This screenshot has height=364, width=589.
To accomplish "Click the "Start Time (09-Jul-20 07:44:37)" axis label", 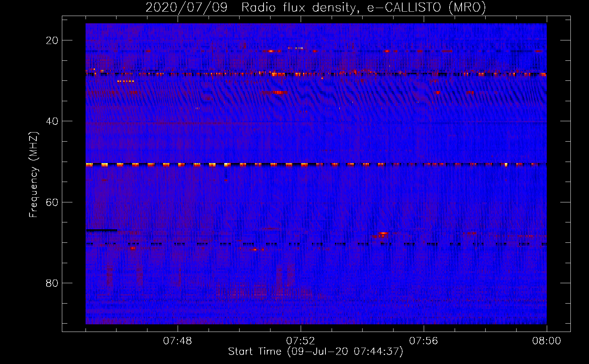I will coord(316,352).
